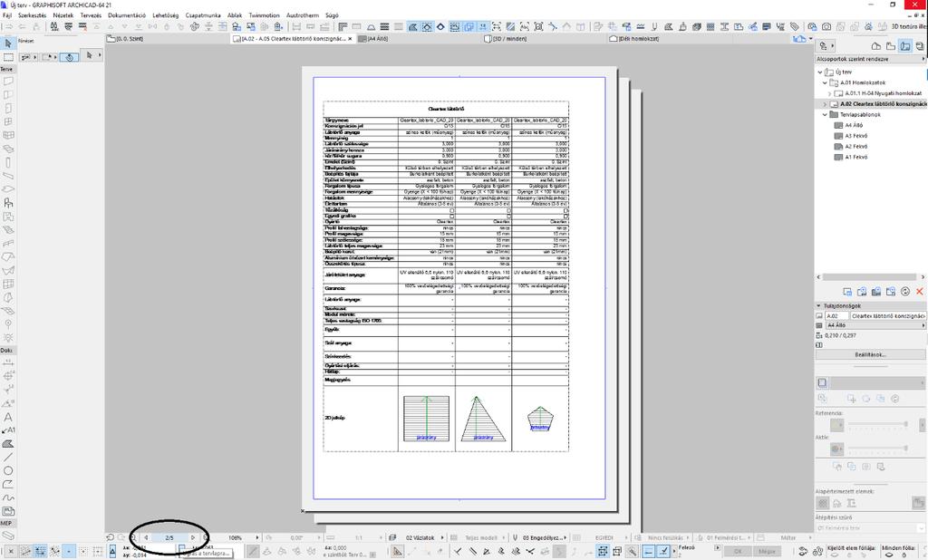Screen dimensions: 928x560
Task: Select the Label tool
Action: pyautogui.click(x=8, y=430)
